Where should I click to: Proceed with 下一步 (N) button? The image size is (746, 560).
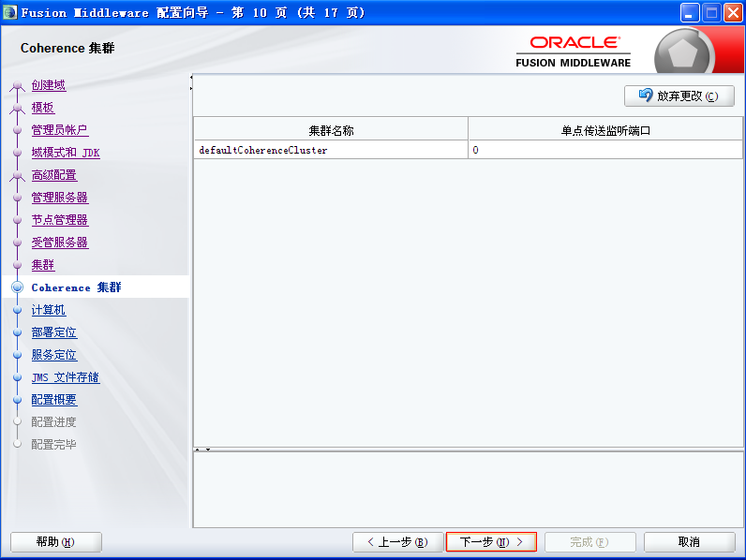pyautogui.click(x=491, y=542)
